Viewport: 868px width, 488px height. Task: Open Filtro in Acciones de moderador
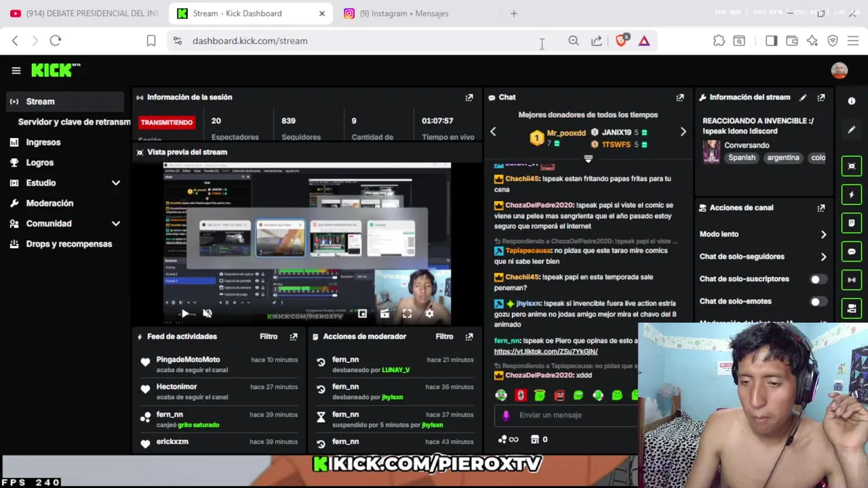point(444,337)
